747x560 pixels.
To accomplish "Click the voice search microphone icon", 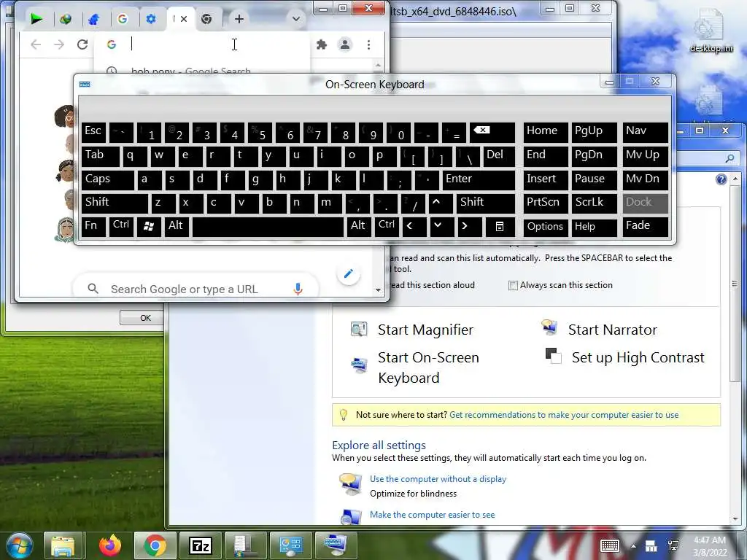I will point(298,289).
